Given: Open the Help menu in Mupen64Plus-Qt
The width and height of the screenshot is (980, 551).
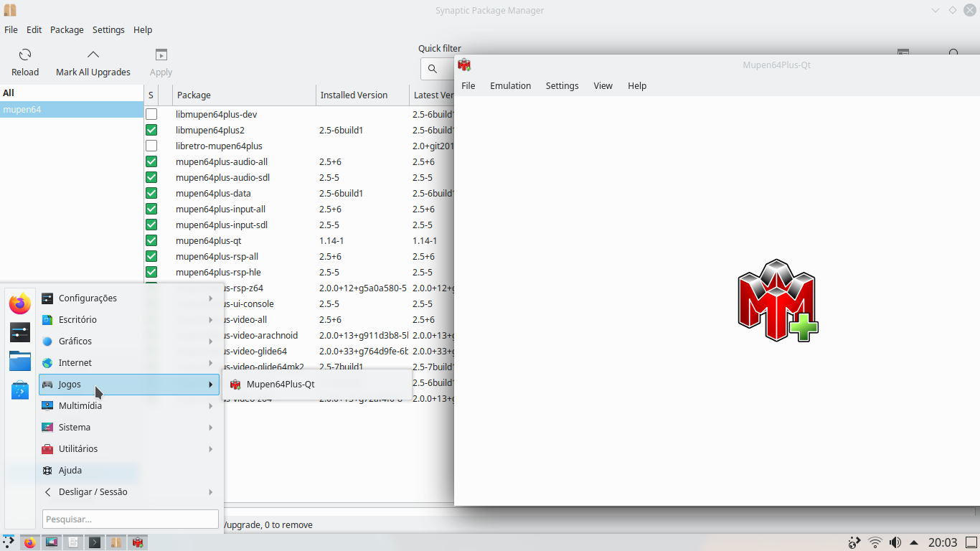Looking at the screenshot, I should (x=637, y=85).
